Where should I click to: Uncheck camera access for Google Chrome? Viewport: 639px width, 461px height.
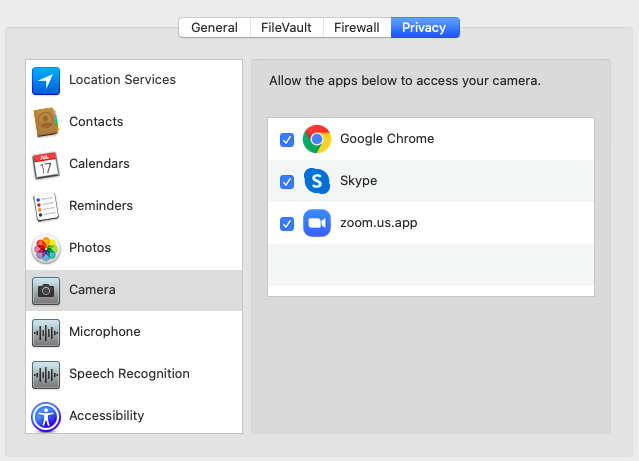pyautogui.click(x=287, y=140)
